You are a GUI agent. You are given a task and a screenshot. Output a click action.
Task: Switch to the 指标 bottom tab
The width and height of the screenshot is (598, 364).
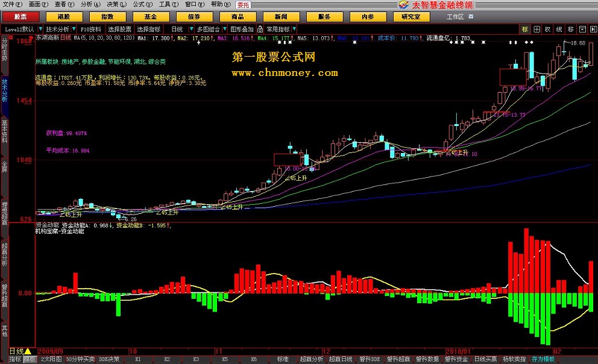click(15, 359)
